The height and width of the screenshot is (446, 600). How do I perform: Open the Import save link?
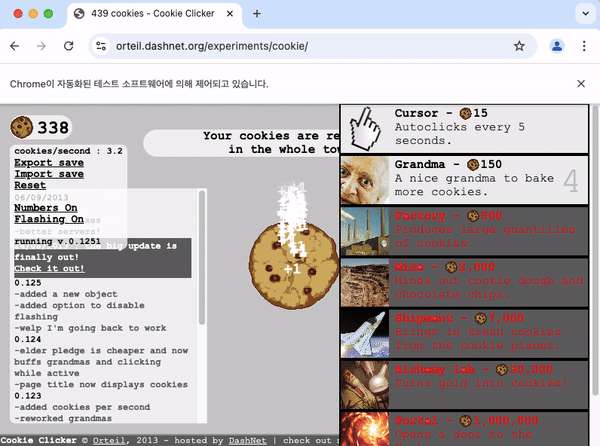49,174
